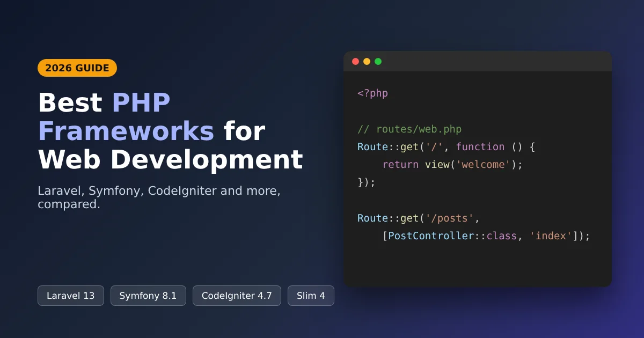Click the "Route::get('/posts'," code line

point(419,218)
